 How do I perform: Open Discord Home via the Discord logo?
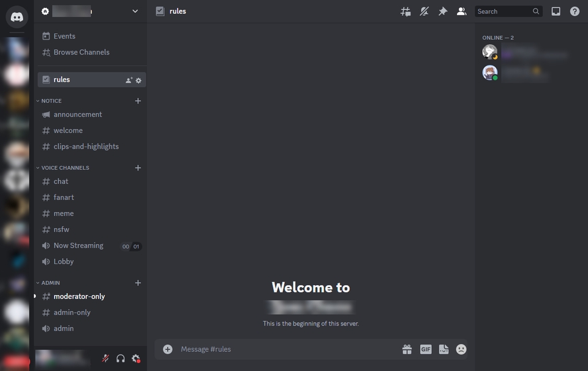click(x=17, y=17)
